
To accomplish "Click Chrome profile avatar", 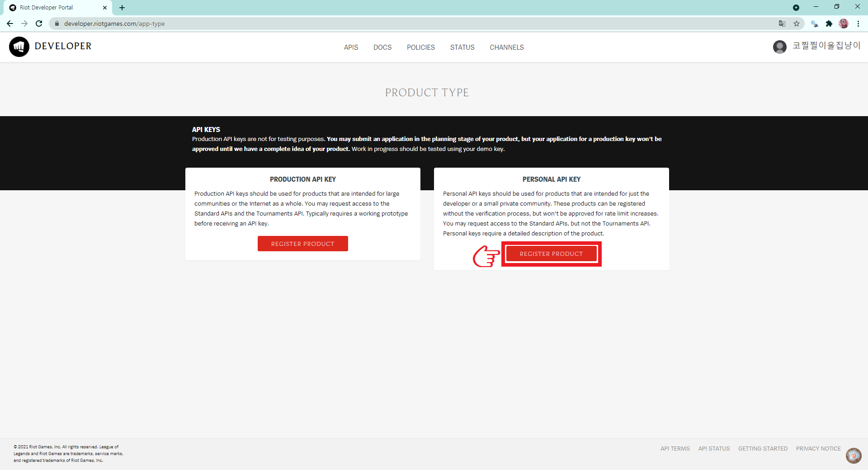I will [x=844, y=23].
